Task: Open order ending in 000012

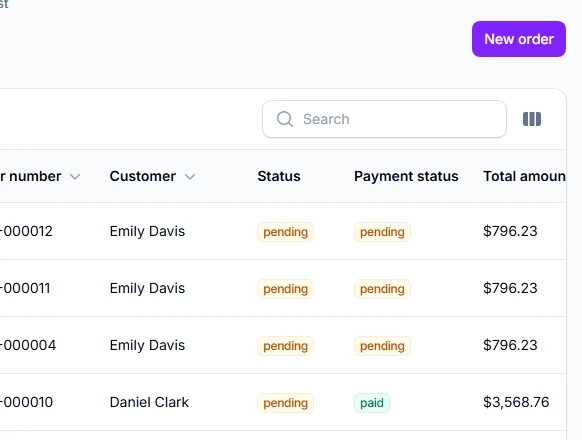Action: click(x=26, y=231)
